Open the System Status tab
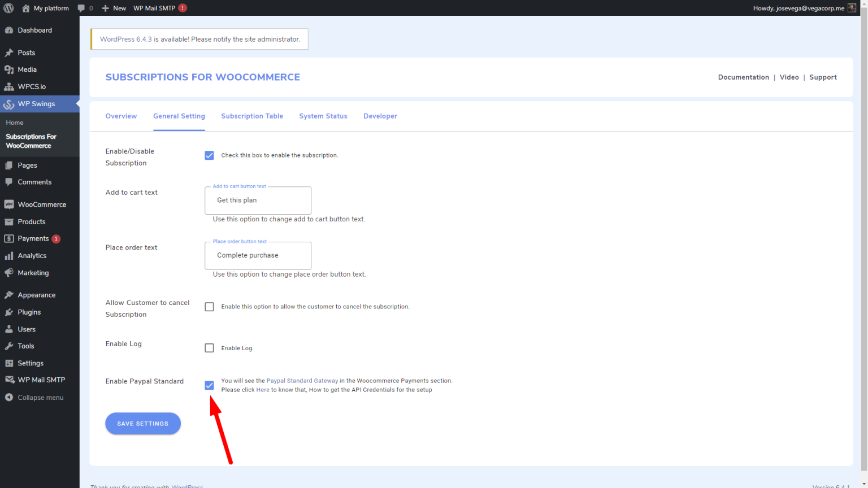The width and height of the screenshot is (868, 488). point(323,116)
